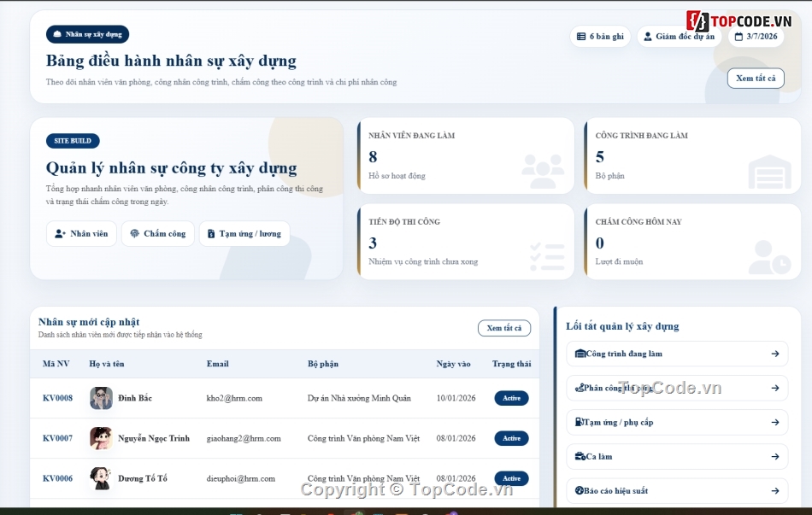Click the table icon beside 6 bản ghi
Viewport: 812px width, 515px height.
tap(581, 37)
